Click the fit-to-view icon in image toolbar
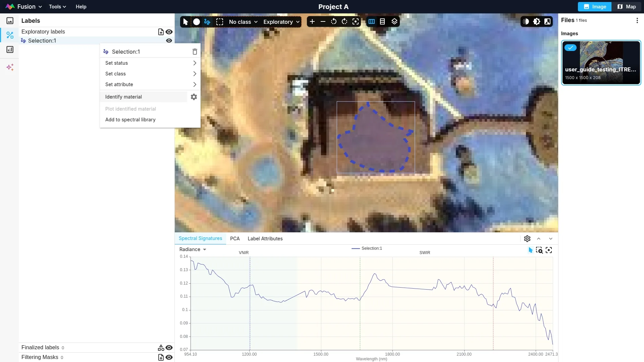The width and height of the screenshot is (644, 362). click(x=356, y=22)
